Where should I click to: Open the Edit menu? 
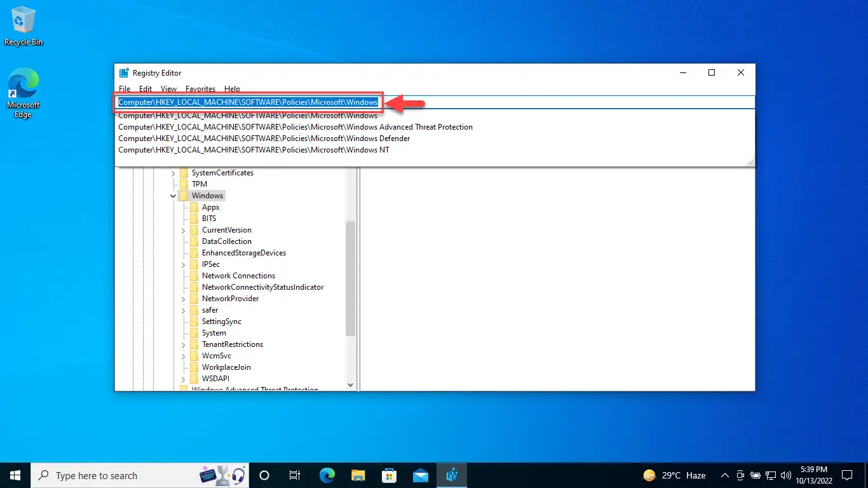(146, 89)
